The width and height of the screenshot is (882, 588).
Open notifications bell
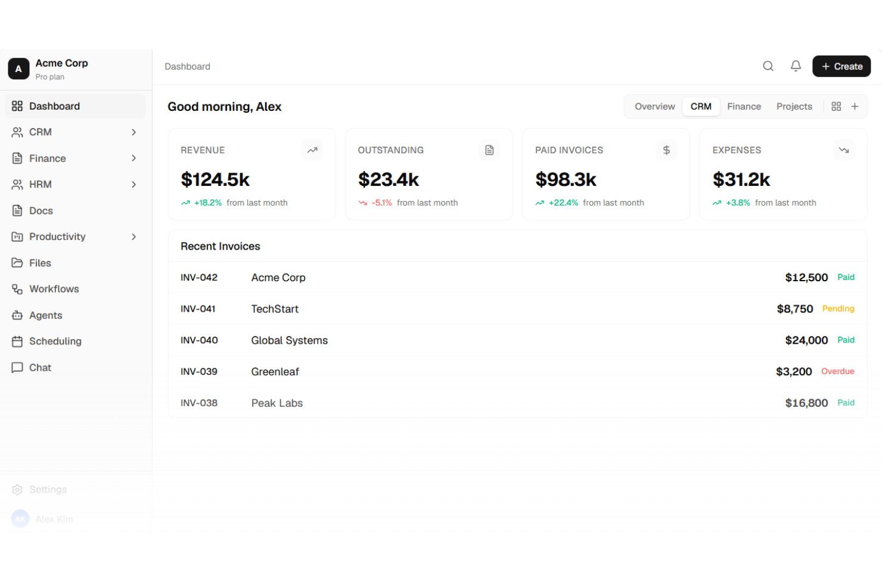pos(796,66)
